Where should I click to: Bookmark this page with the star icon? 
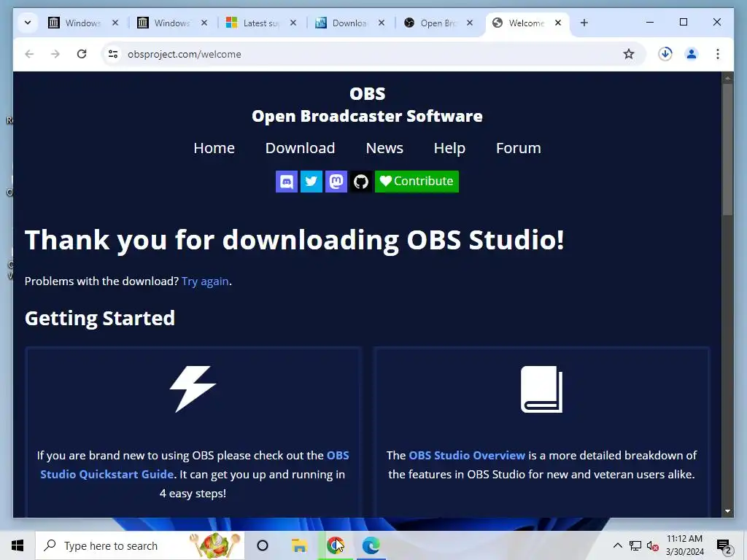[x=629, y=54]
